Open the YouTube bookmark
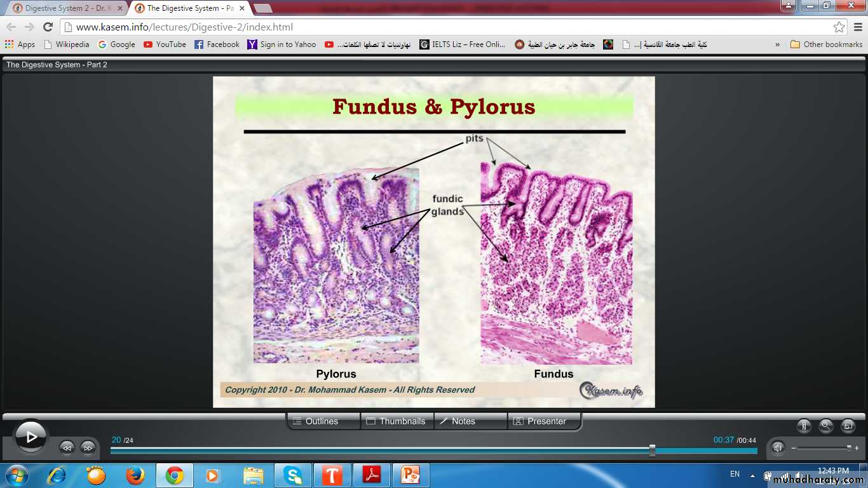 point(165,44)
